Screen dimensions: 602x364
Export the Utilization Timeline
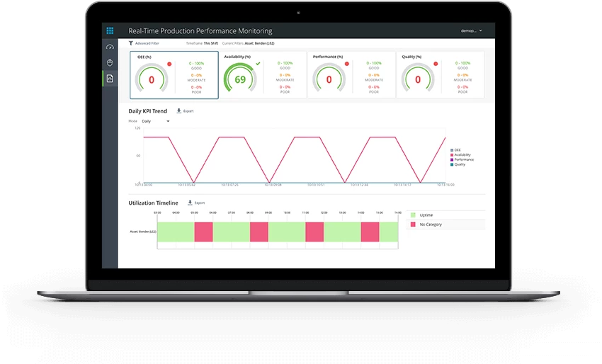pos(200,203)
